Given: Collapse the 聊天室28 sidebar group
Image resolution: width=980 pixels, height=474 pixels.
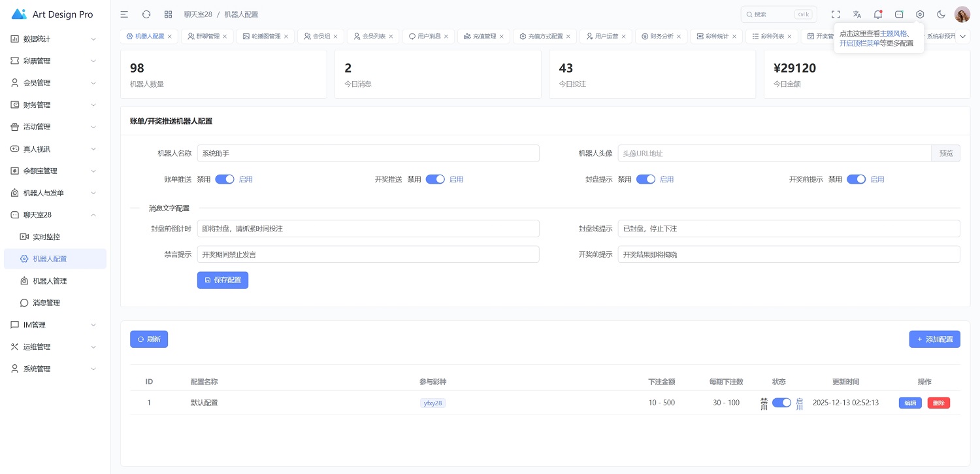Looking at the screenshot, I should point(54,215).
